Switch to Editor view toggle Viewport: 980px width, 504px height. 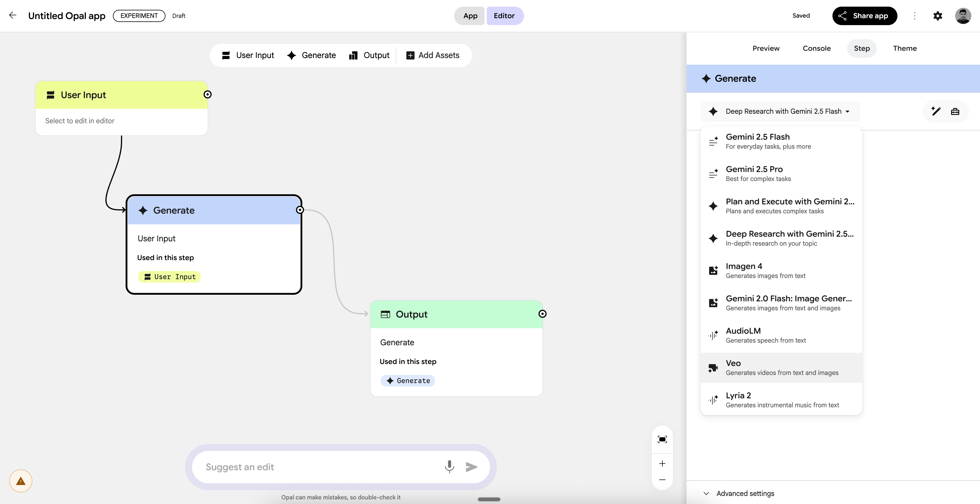[504, 16]
